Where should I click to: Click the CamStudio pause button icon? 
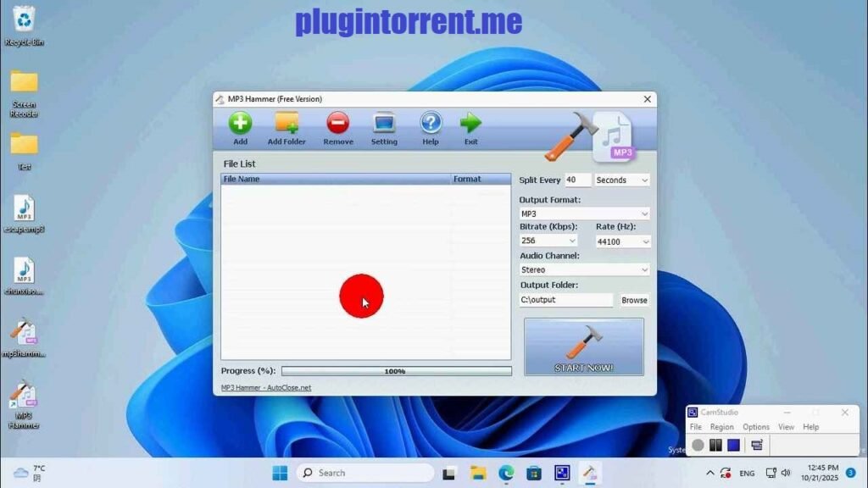pos(715,445)
